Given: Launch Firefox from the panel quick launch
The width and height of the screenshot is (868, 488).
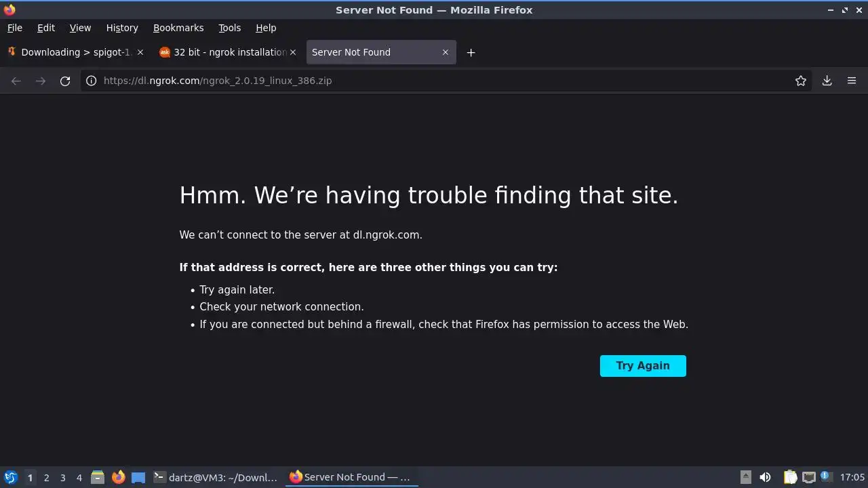Looking at the screenshot, I should click(x=118, y=477).
